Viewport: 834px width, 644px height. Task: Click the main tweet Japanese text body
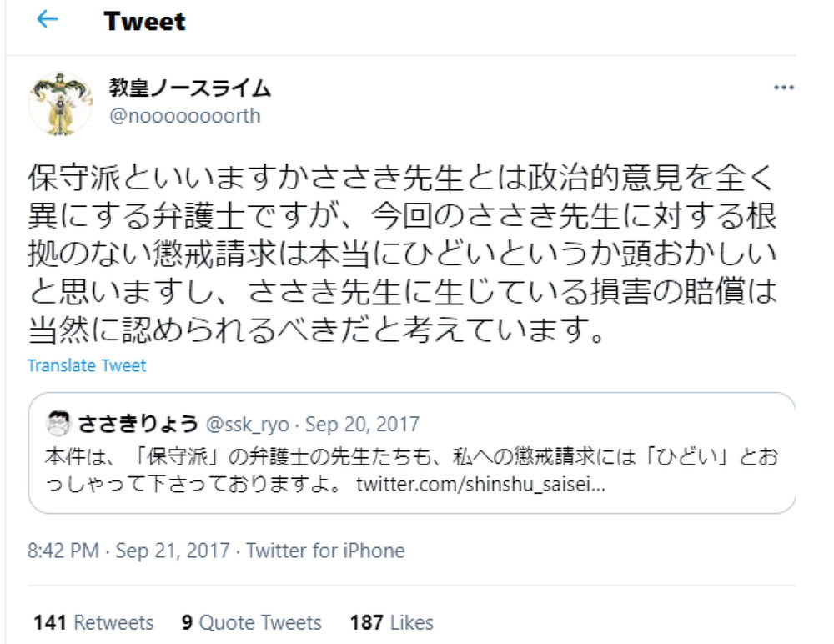click(x=403, y=254)
